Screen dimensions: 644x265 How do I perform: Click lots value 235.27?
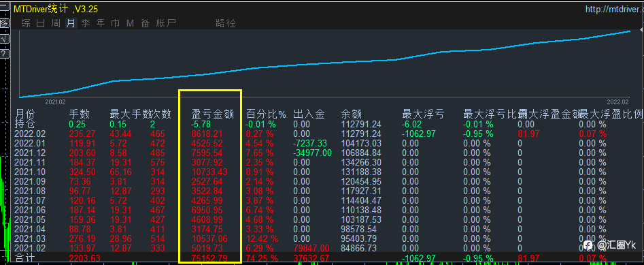[82, 134]
